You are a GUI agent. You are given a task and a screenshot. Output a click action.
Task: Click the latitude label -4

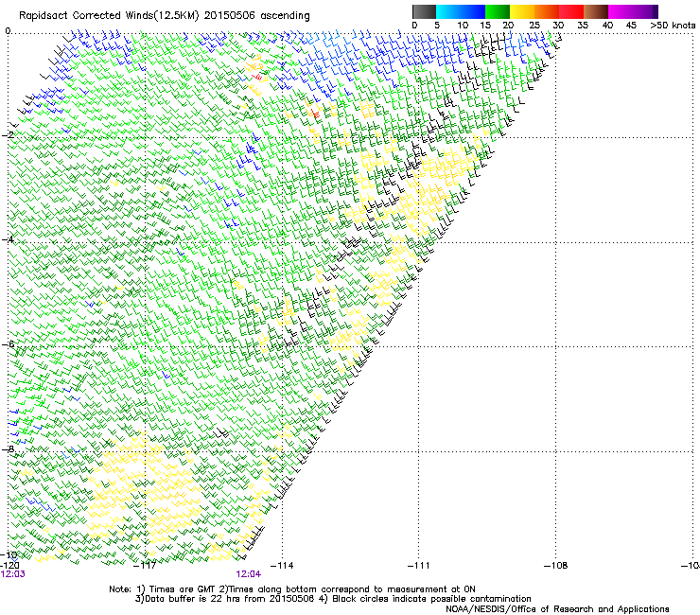click(x=8, y=239)
